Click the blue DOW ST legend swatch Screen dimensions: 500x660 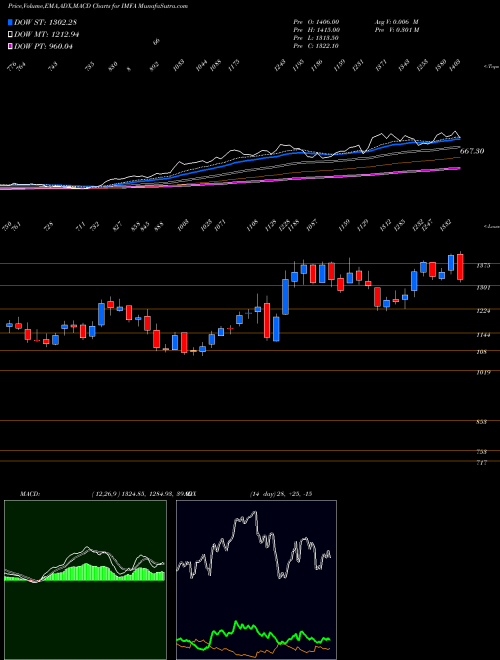click(x=10, y=22)
